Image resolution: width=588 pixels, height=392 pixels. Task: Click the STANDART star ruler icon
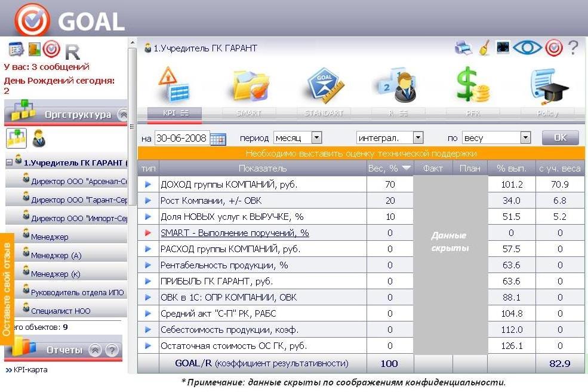(x=325, y=85)
